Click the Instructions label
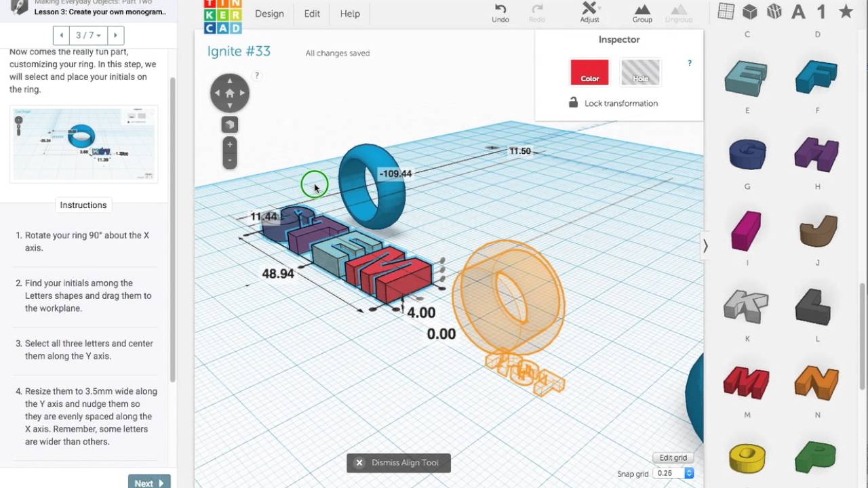This screenshot has height=488, width=868. [x=83, y=205]
